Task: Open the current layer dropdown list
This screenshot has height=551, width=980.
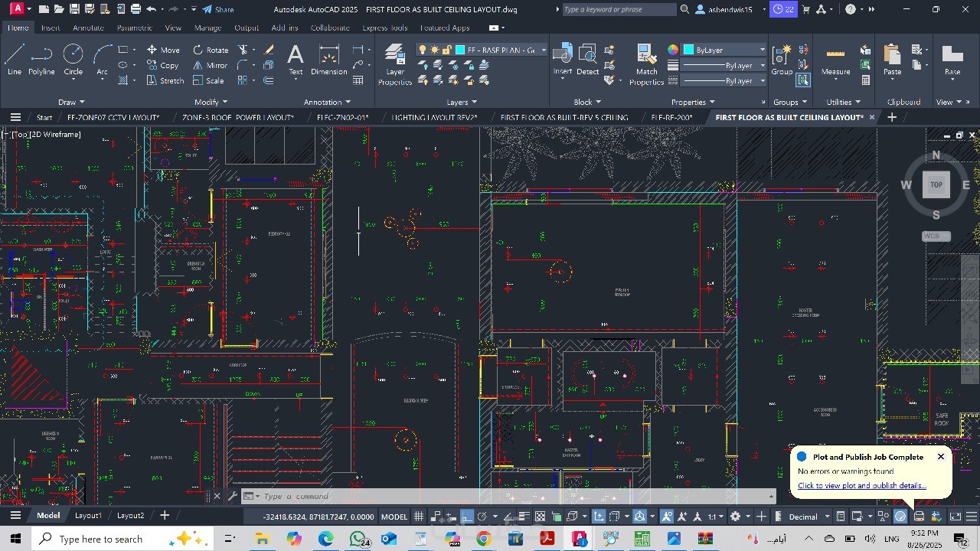Action: pyautogui.click(x=544, y=50)
